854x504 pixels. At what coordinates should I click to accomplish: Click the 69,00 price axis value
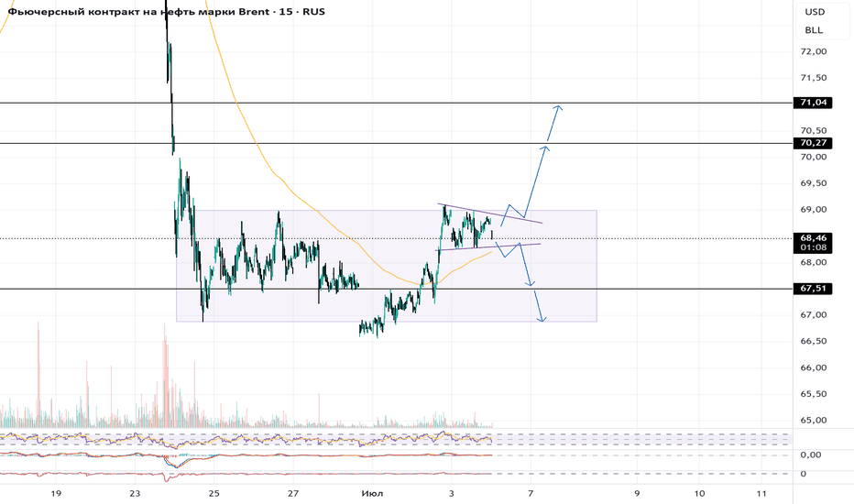pos(813,209)
